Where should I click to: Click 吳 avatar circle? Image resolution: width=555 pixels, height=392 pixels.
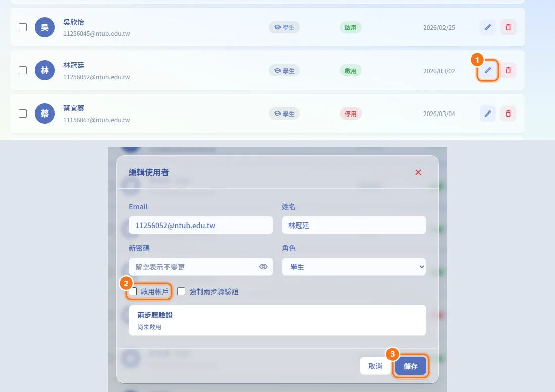point(45,27)
